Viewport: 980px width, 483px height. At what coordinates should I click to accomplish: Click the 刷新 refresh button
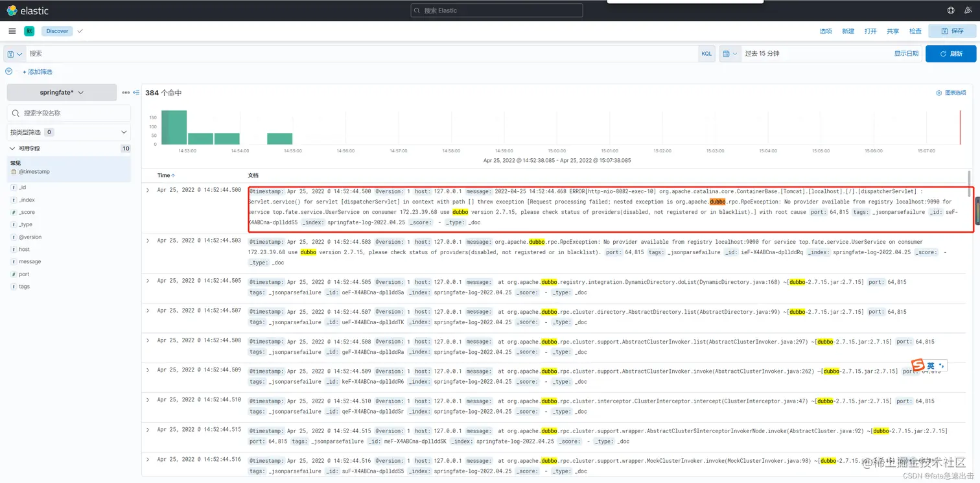click(951, 54)
